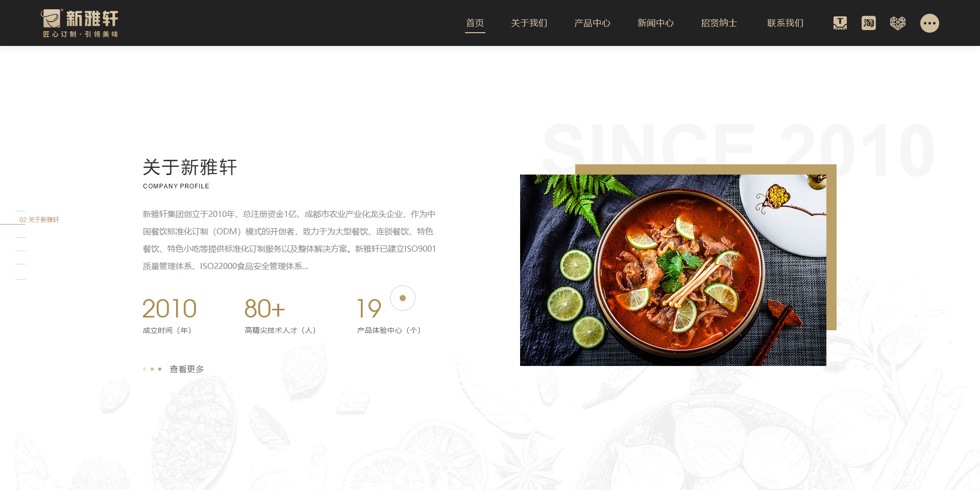Select 新闻中心 in the navigation bar
Image resolution: width=980 pixels, height=490 pixels.
tap(655, 23)
